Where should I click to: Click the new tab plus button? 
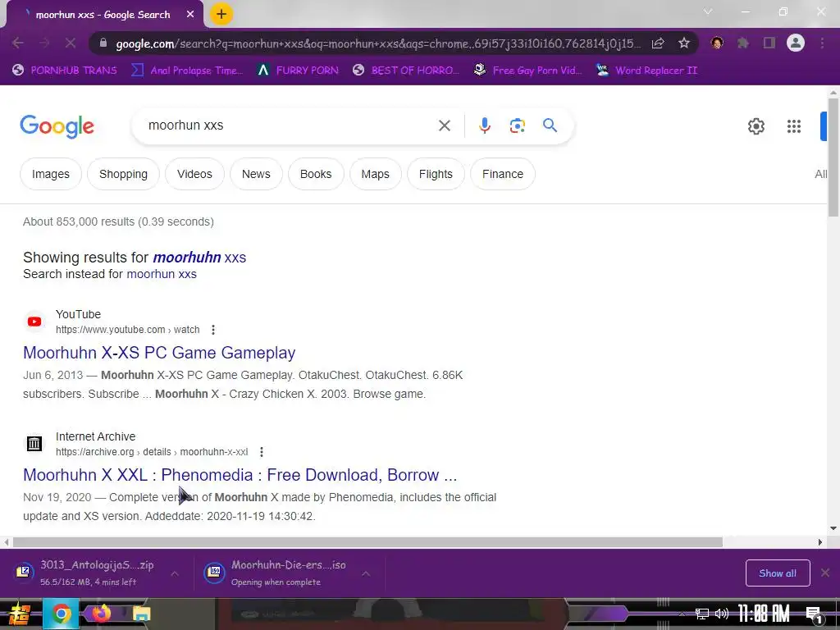(221, 15)
